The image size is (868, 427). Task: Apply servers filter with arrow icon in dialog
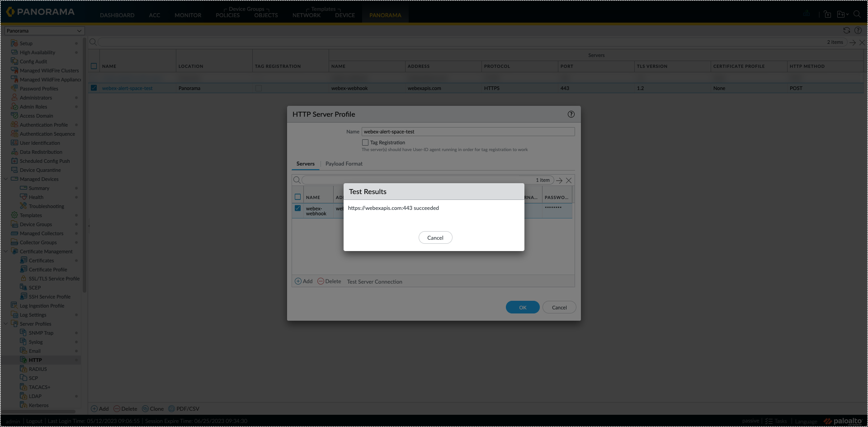click(559, 180)
